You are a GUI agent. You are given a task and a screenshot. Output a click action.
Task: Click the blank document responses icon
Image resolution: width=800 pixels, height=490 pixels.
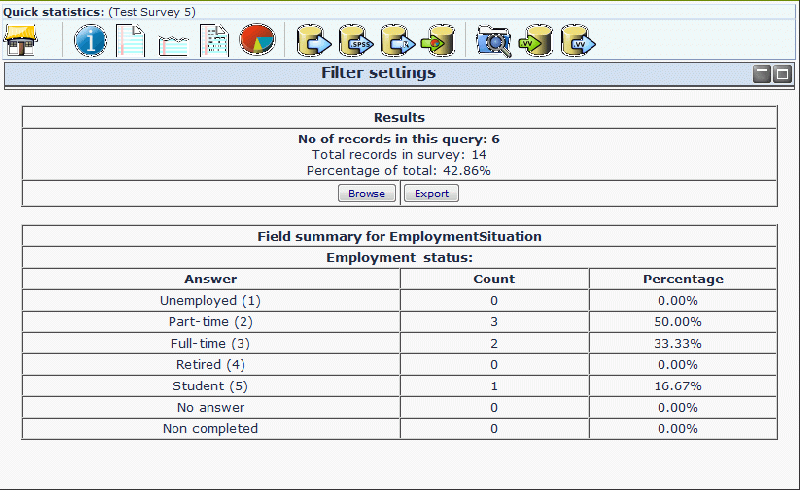(131, 41)
